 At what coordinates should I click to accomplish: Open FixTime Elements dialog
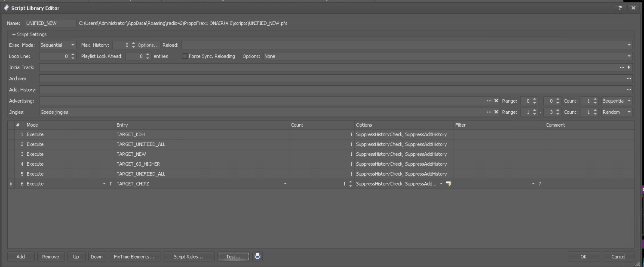[x=134, y=256]
